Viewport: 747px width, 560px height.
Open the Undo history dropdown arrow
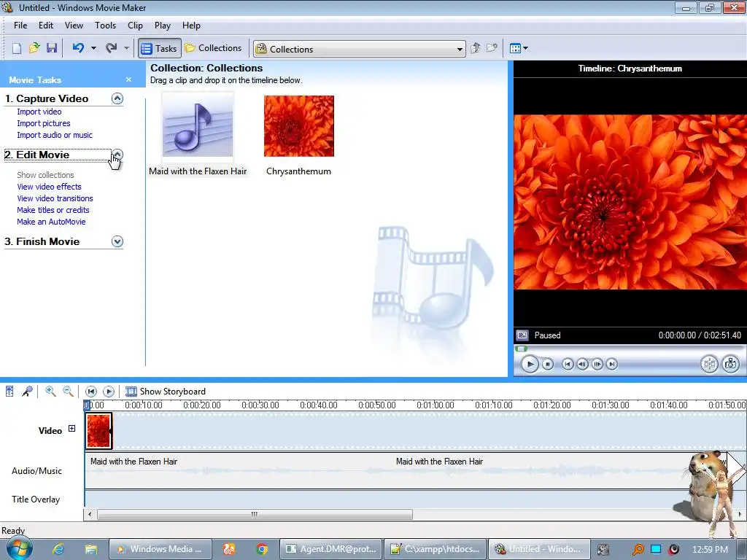point(94,48)
